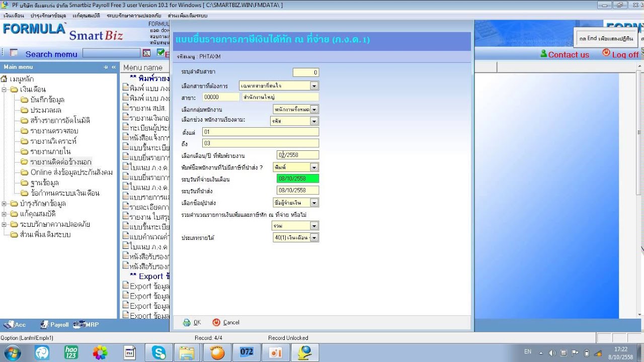Image resolution: width=644 pixels, height=362 pixels.
Task: Click the Search memu input field
Action: tap(112, 53)
